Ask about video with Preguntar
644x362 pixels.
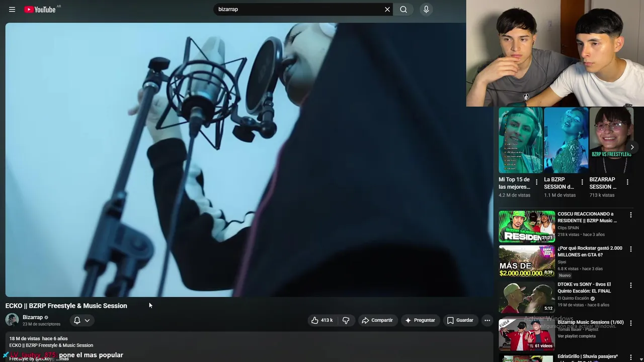click(x=420, y=320)
